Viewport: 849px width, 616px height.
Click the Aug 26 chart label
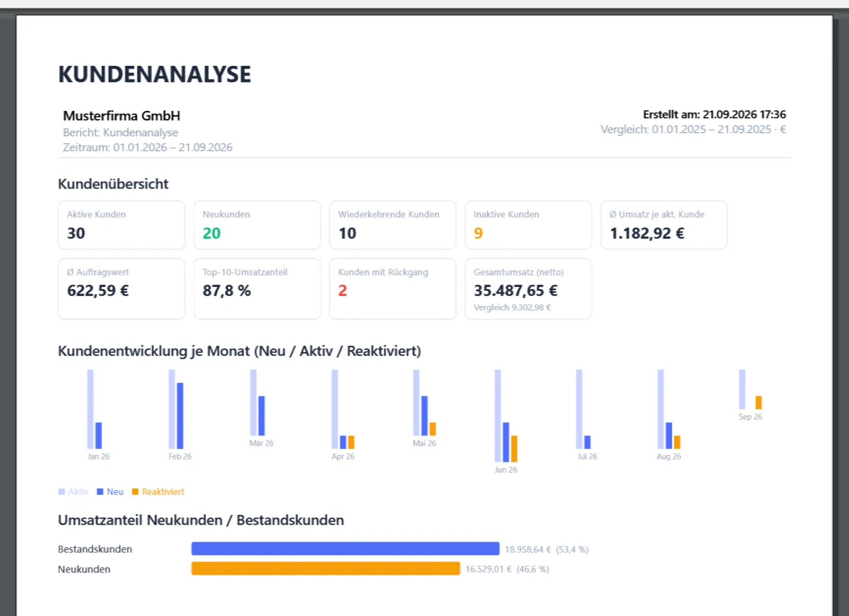tap(669, 456)
